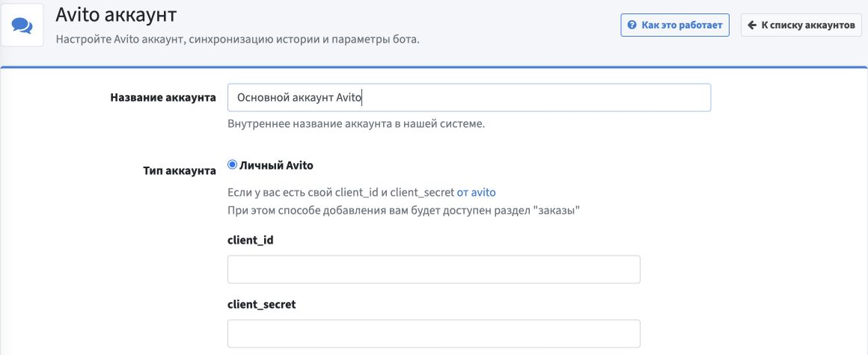The image size is (868, 355).
Task: Click the 'Тип аккаунта' label
Action: click(x=180, y=171)
